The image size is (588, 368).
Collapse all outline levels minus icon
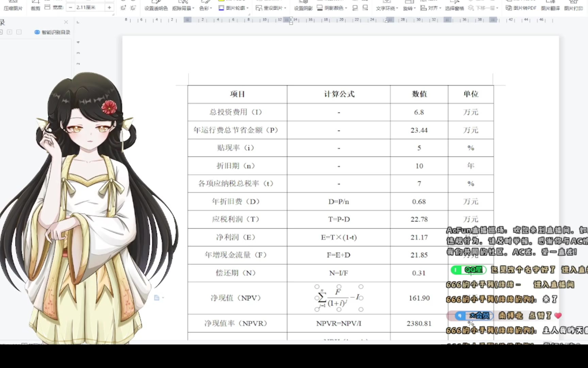click(x=19, y=32)
